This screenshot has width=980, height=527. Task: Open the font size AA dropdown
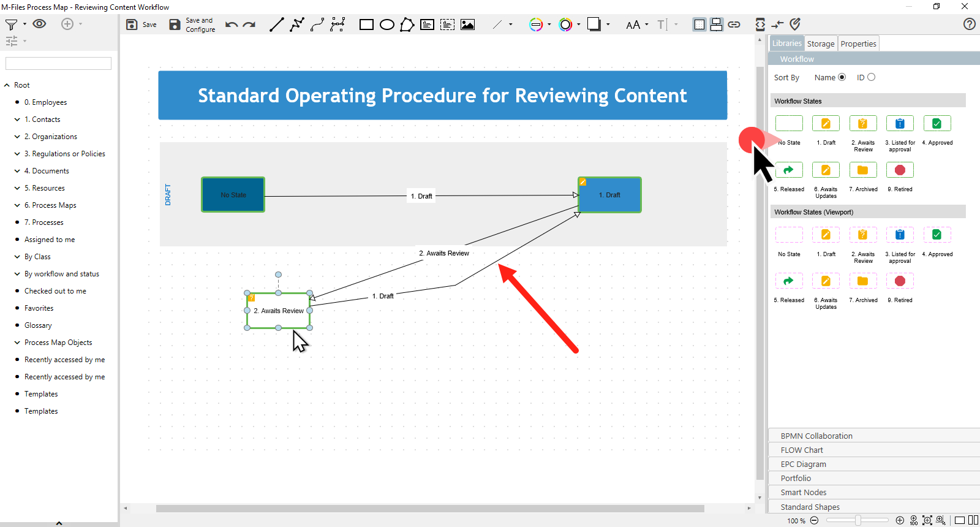(x=636, y=25)
